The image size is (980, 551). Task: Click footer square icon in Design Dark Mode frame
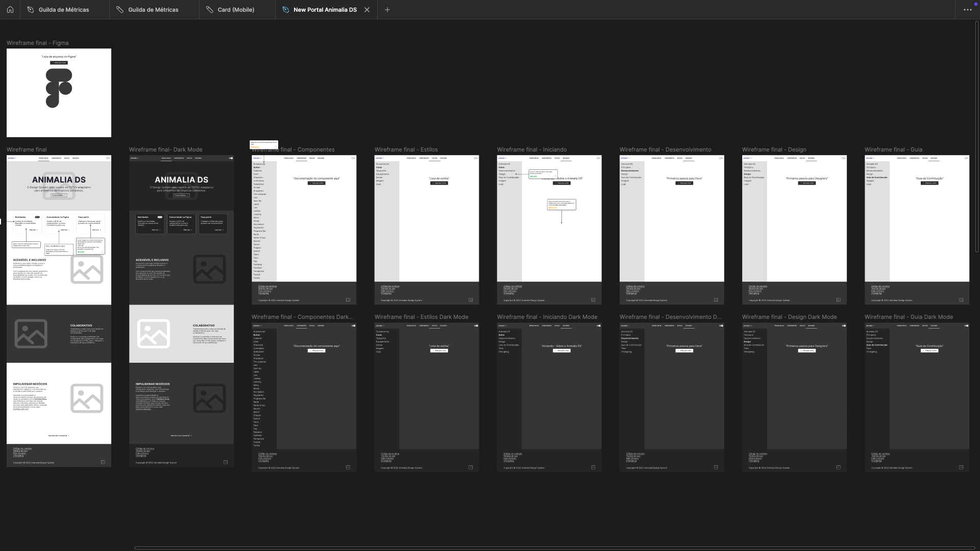point(839,467)
